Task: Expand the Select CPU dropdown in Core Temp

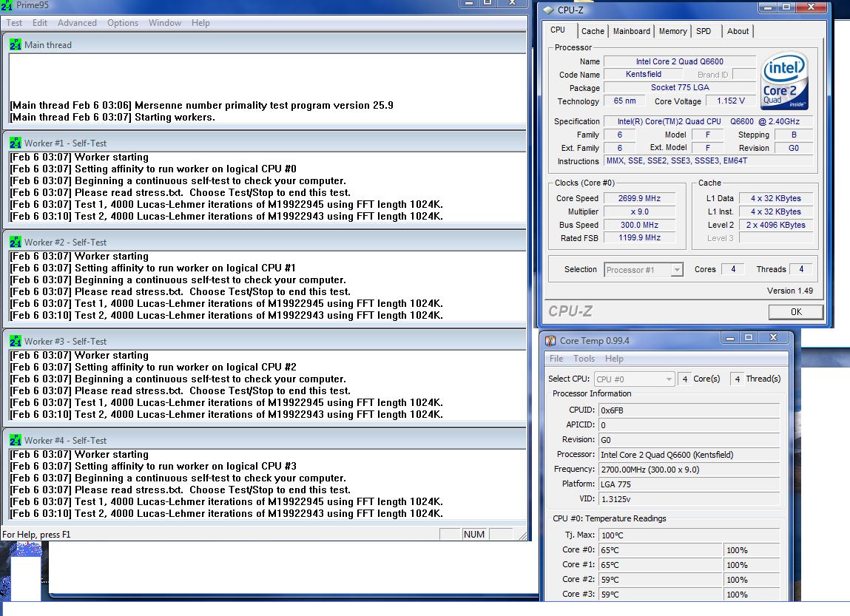Action: coord(669,379)
